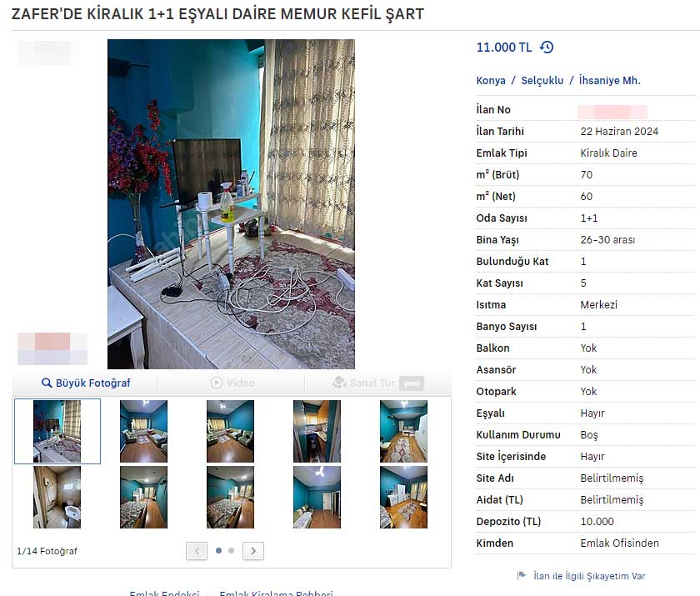
Task: Open price history clock icon
Action: click(547, 47)
